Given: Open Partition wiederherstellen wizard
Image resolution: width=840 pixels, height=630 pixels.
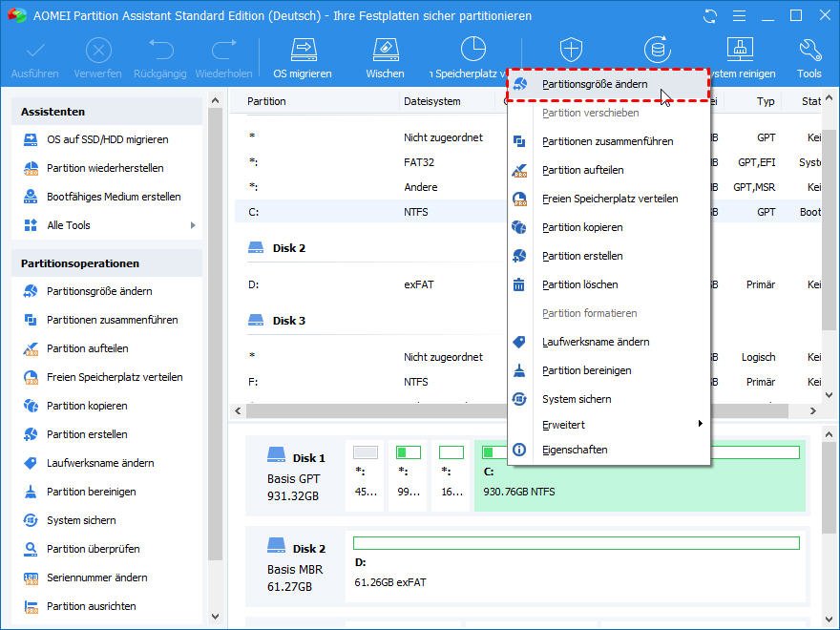Looking at the screenshot, I should [107, 168].
